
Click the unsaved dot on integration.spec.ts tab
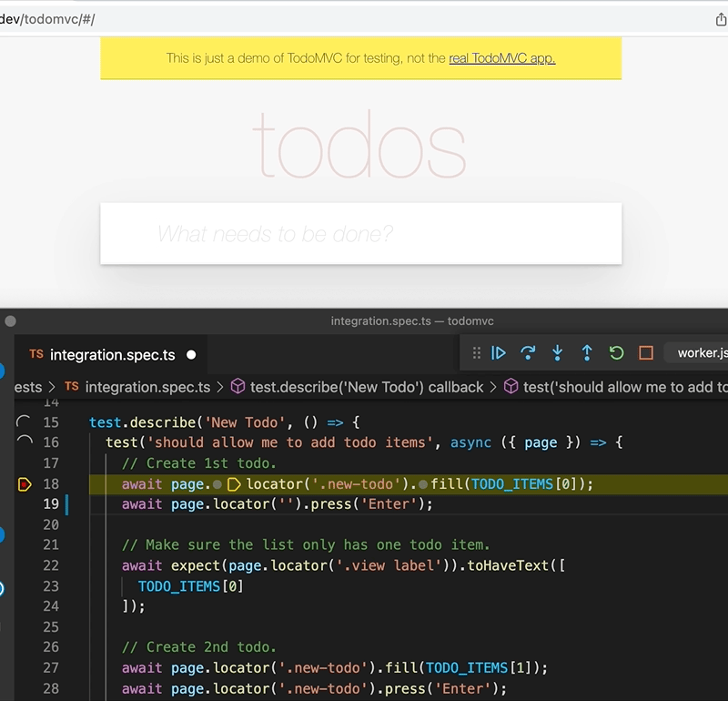pyautogui.click(x=191, y=355)
